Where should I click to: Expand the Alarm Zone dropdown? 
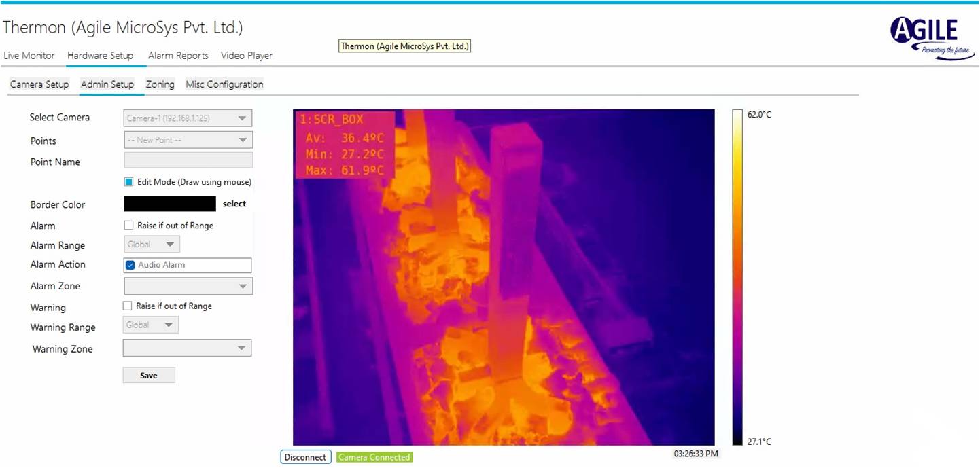[188, 286]
